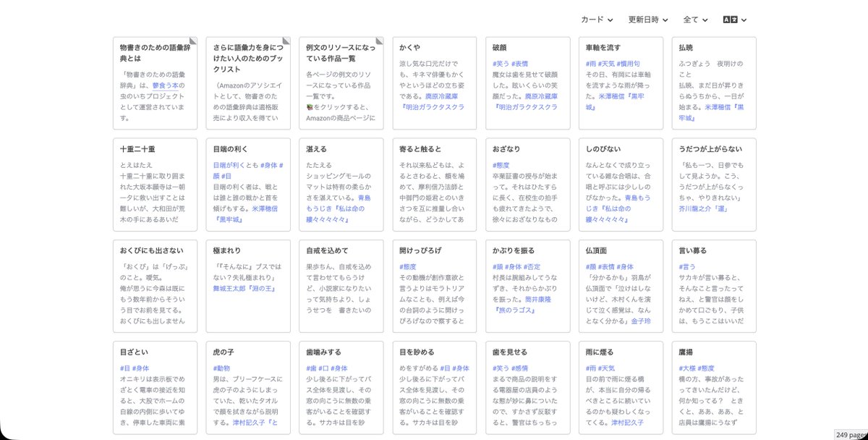868x440 pixels.
Task: Open the 極まれり card title
Action: [x=227, y=250]
